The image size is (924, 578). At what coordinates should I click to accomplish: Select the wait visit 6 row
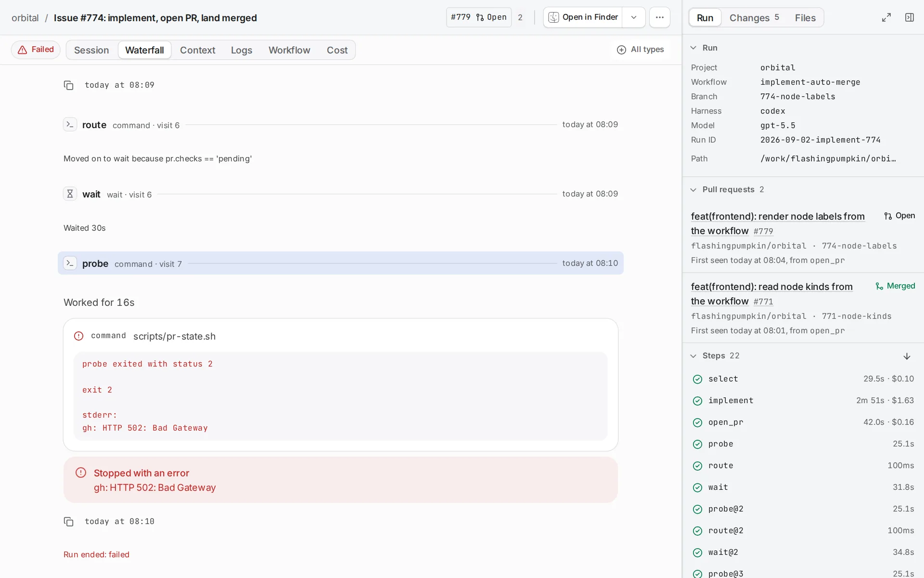(x=341, y=194)
